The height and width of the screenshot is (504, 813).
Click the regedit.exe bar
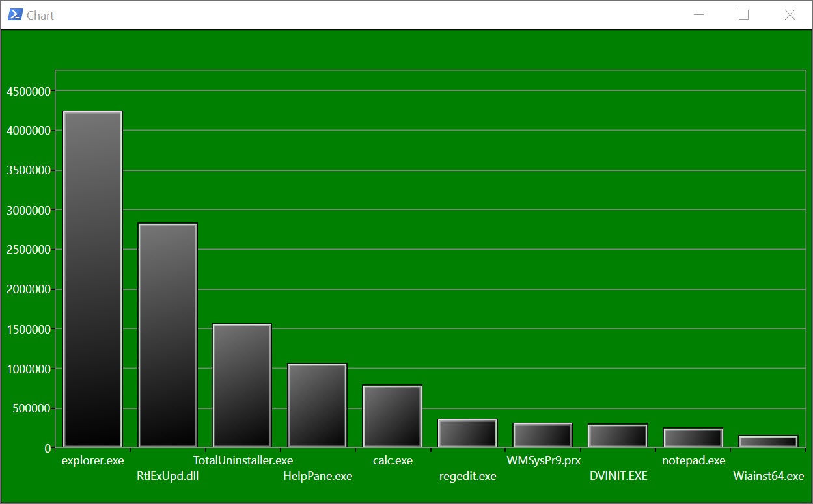click(467, 433)
